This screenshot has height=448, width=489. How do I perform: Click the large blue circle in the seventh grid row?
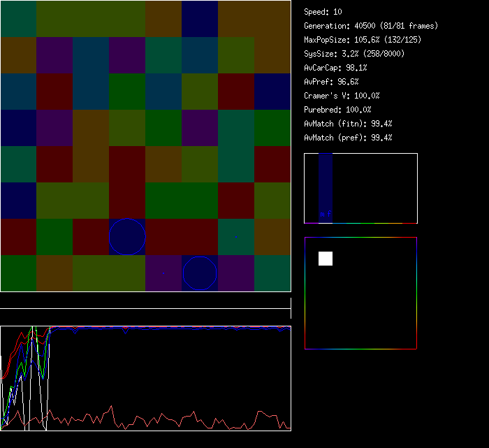(127, 237)
